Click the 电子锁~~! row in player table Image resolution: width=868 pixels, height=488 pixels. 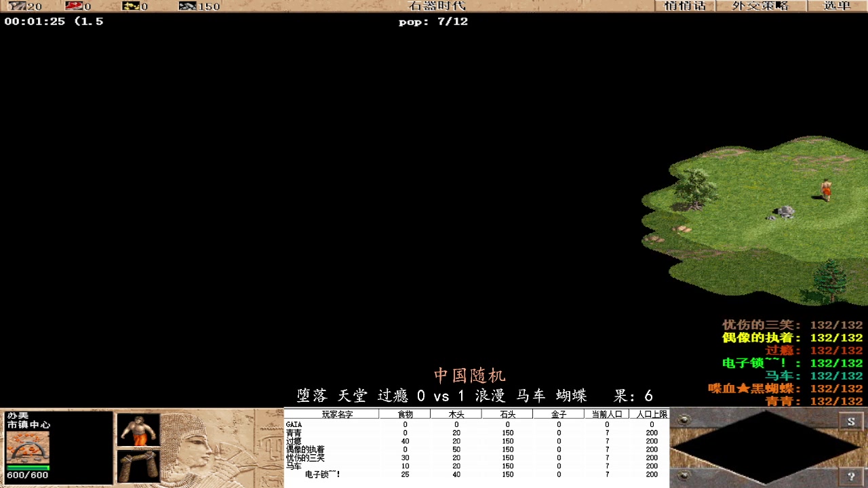point(476,474)
